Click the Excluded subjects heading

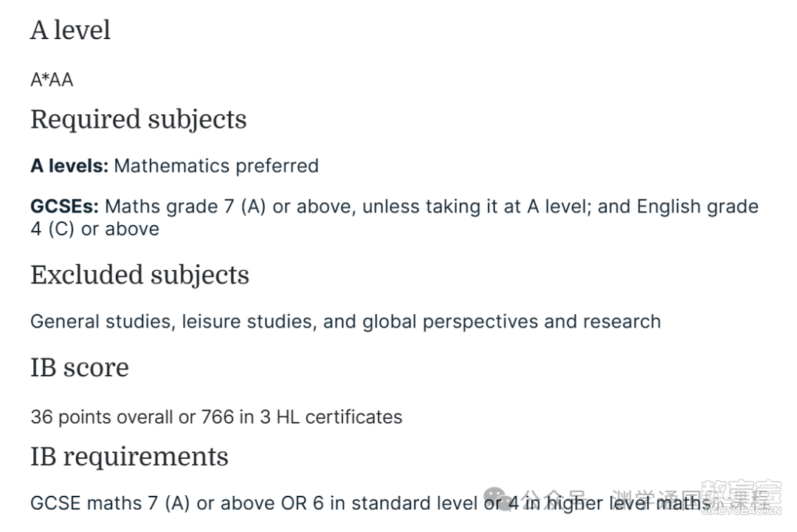tap(139, 275)
